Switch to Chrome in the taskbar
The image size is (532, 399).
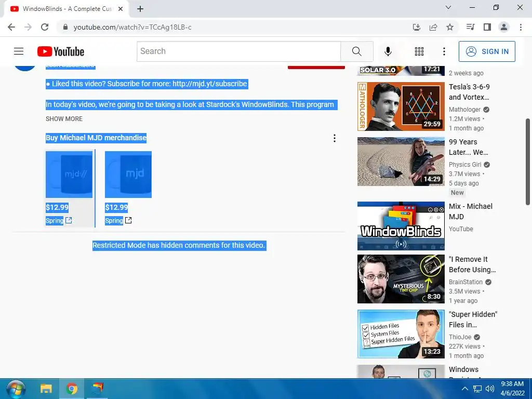point(72,389)
